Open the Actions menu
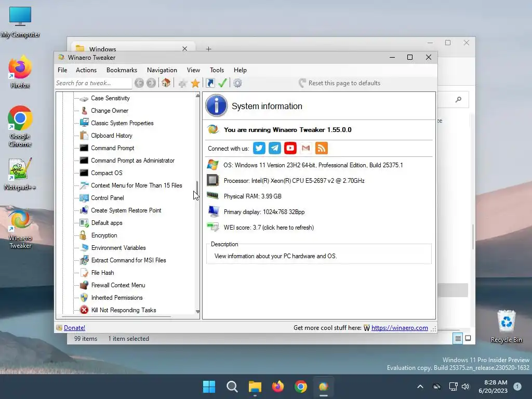 (x=86, y=70)
